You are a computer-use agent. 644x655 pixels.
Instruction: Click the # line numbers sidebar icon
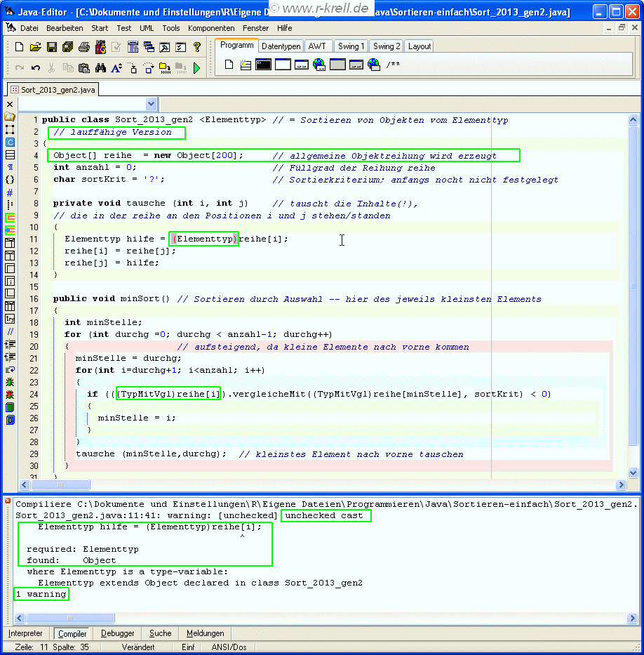pos(10,192)
